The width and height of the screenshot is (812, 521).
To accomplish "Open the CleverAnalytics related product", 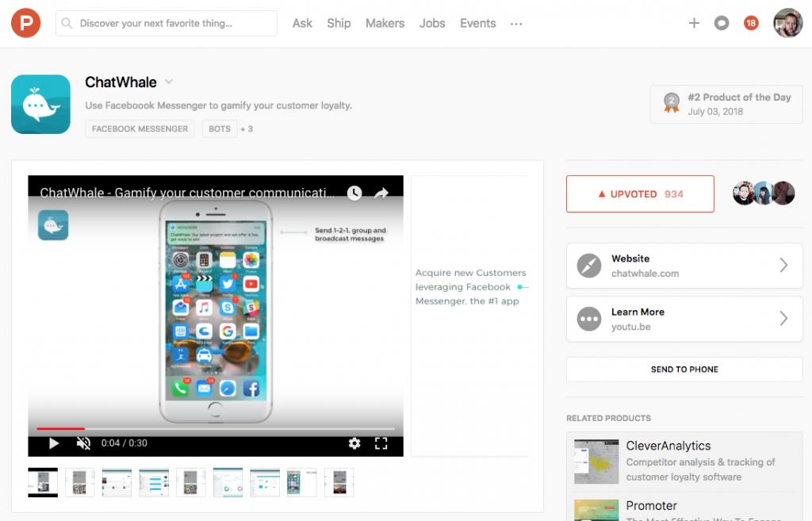I will (x=684, y=462).
